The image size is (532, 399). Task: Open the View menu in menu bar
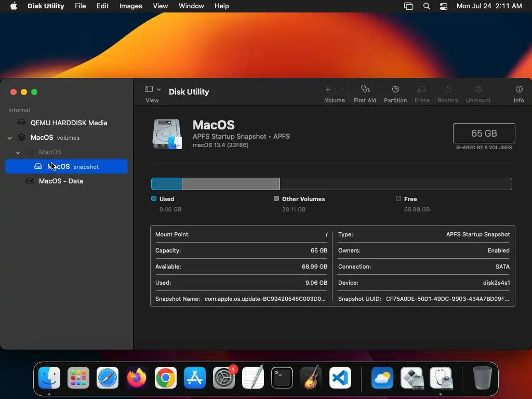[160, 6]
